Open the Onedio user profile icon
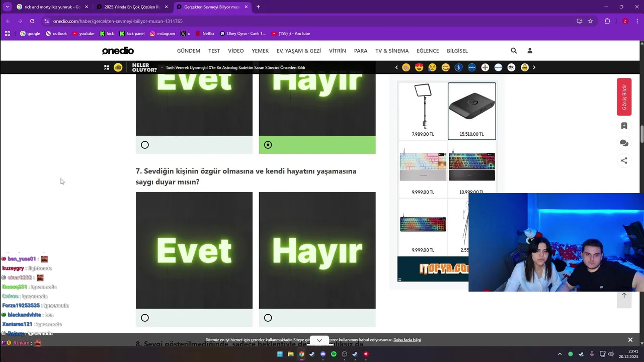644x362 pixels. click(530, 51)
